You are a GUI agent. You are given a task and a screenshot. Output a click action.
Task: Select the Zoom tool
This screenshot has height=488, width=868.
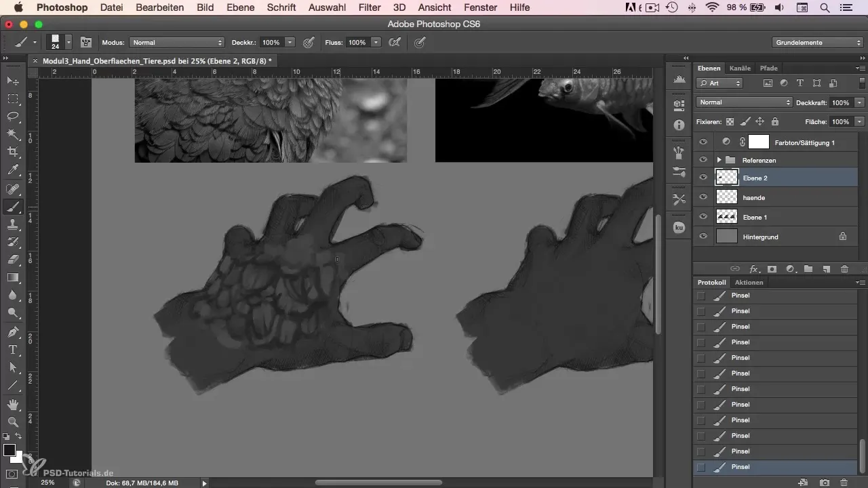click(x=13, y=422)
